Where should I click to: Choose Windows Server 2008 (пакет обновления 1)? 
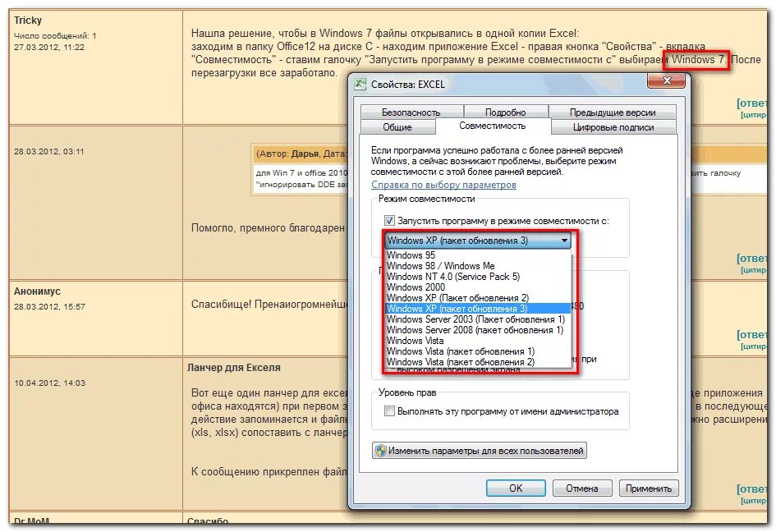pyautogui.click(x=478, y=330)
